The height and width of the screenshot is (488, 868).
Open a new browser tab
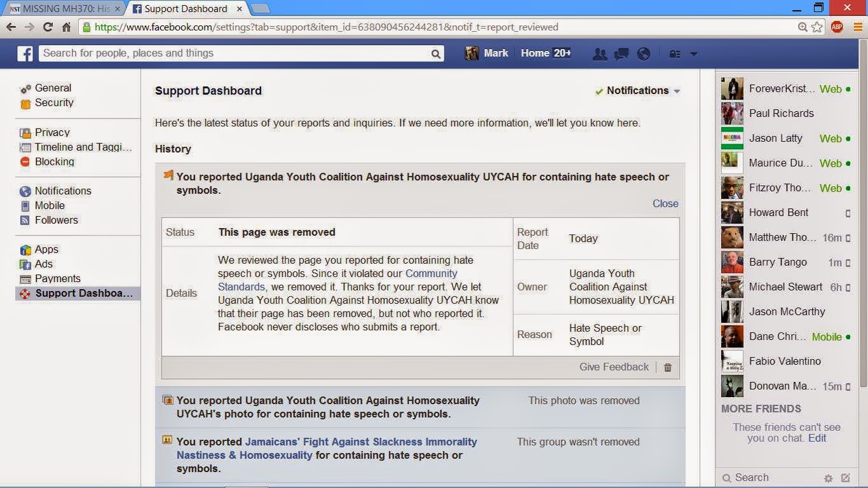pyautogui.click(x=260, y=9)
